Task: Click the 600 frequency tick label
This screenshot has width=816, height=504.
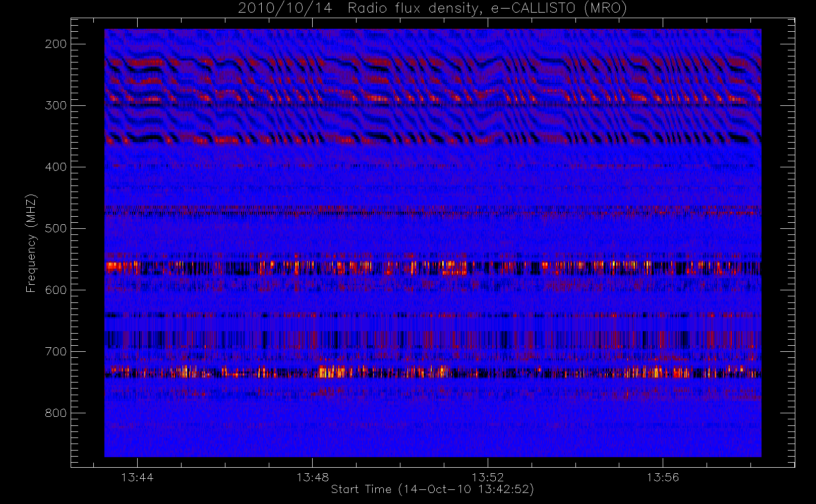Action: [56, 290]
